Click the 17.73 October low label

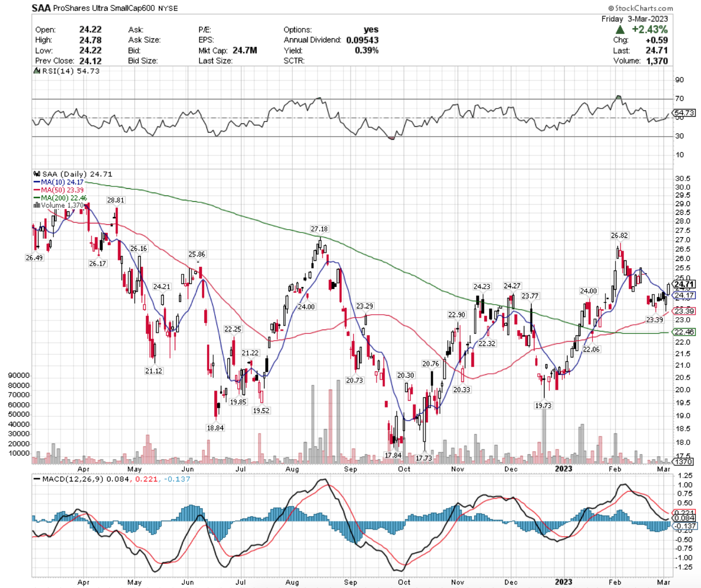pos(424,458)
